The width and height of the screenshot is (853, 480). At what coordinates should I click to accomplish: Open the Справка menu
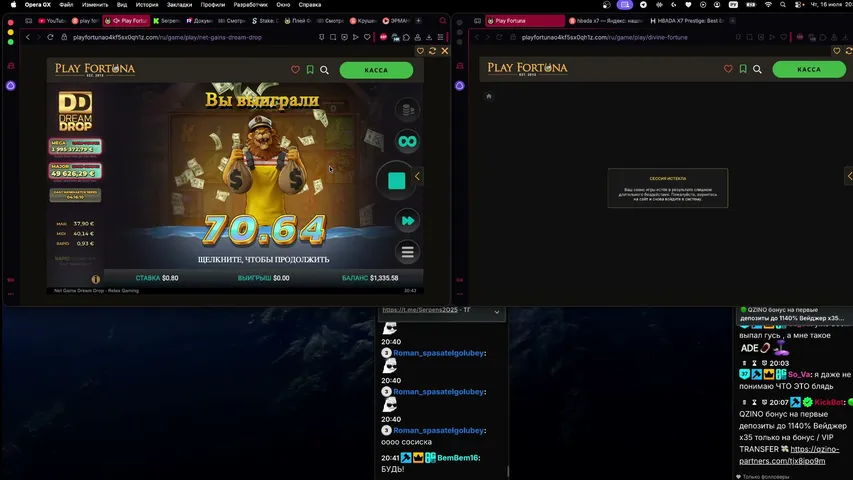[x=310, y=4]
